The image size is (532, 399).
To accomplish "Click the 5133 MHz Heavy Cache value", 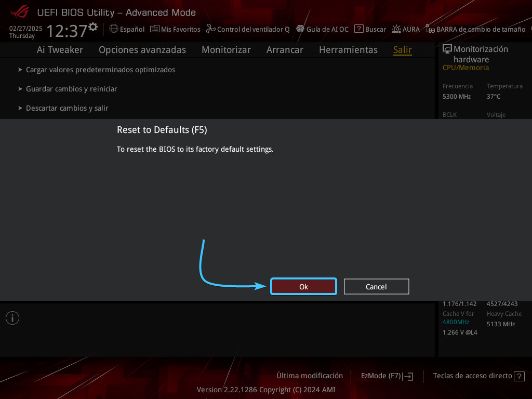I will click(501, 324).
